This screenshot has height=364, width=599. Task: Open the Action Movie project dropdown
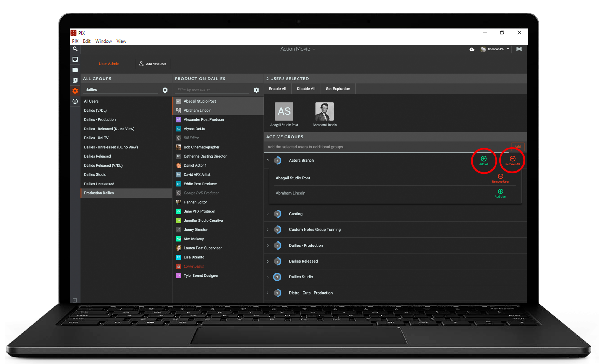click(298, 49)
